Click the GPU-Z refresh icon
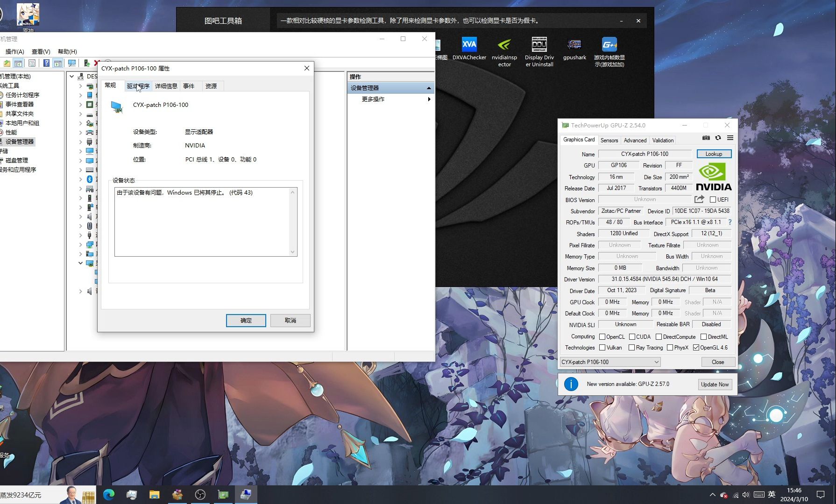 click(718, 138)
